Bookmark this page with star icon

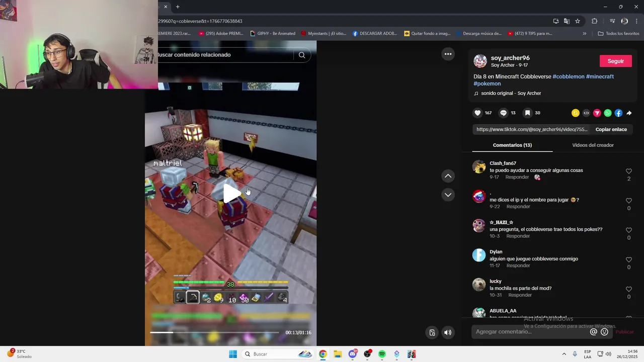click(x=578, y=21)
